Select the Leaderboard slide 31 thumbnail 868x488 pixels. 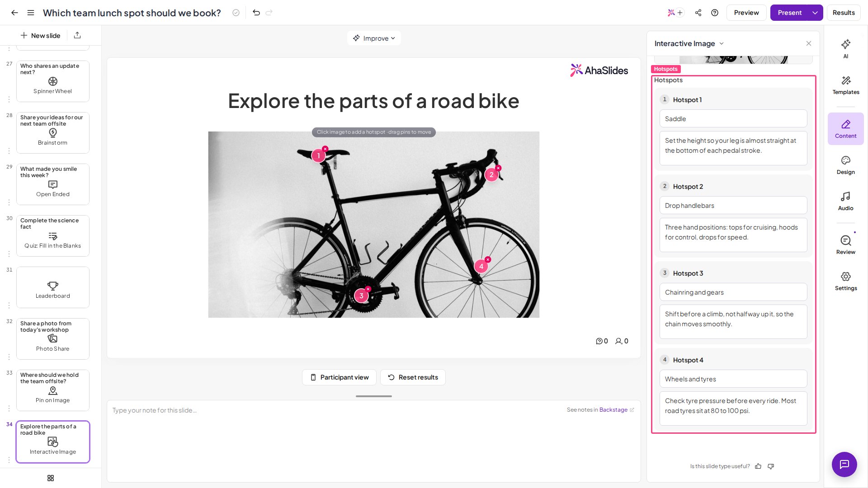tap(53, 287)
